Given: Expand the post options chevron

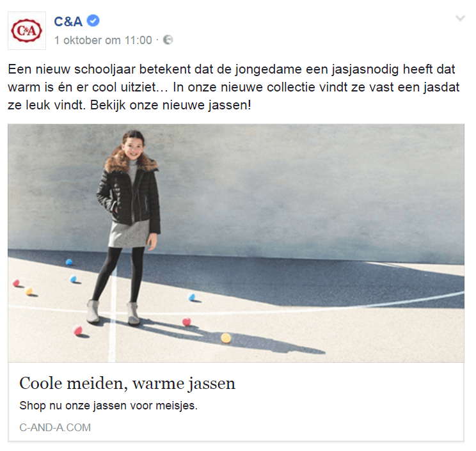Looking at the screenshot, I should point(460,18).
